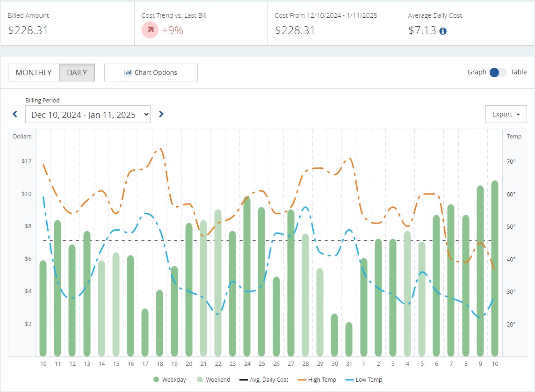Viewport: 535px width, 392px height.
Task: Go to the next billing period arrow
Action: (161, 114)
